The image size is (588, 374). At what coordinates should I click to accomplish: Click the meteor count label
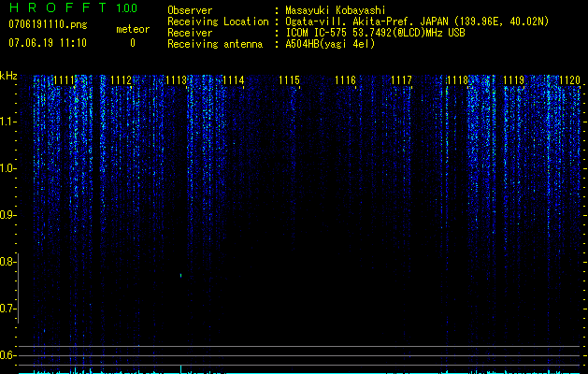pyautogui.click(x=133, y=29)
